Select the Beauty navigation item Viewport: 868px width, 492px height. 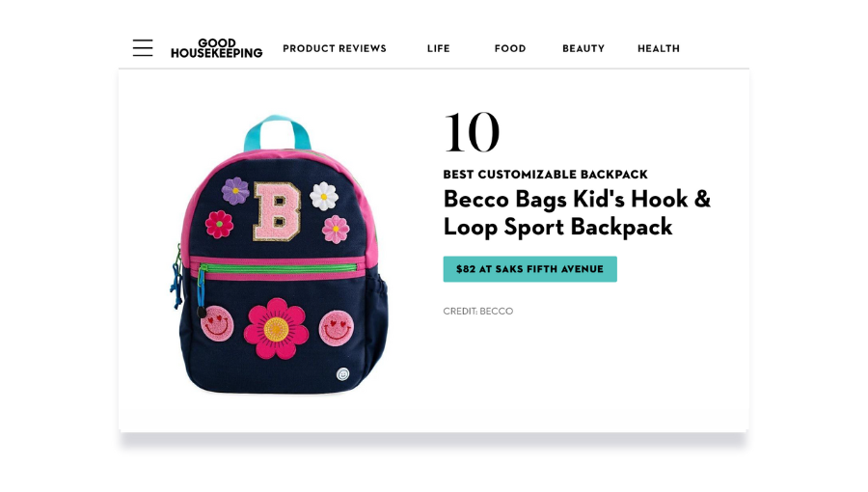[x=583, y=48]
